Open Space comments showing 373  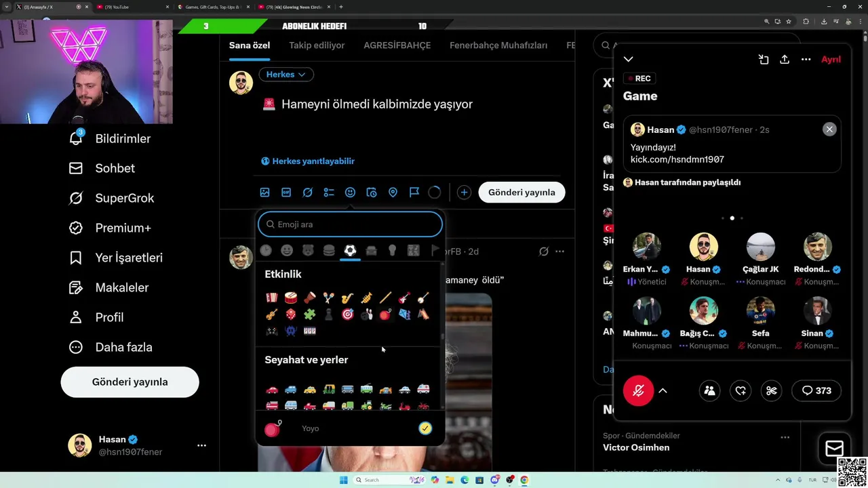[816, 390]
